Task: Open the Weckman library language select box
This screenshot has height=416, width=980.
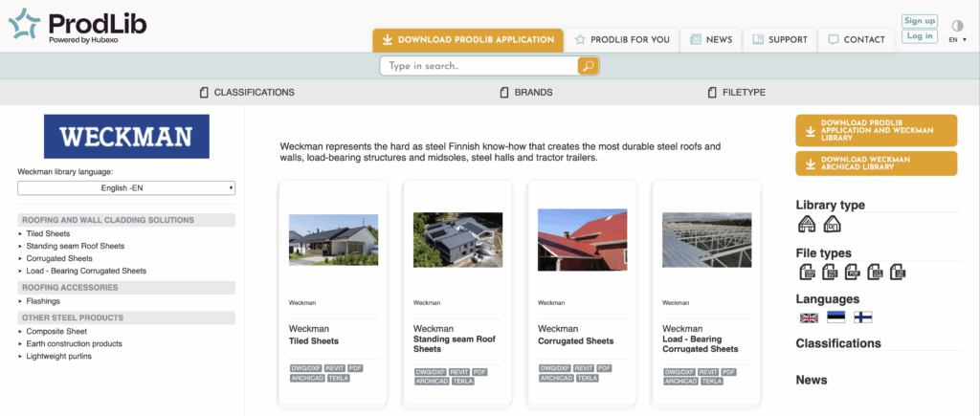Action: (x=126, y=187)
